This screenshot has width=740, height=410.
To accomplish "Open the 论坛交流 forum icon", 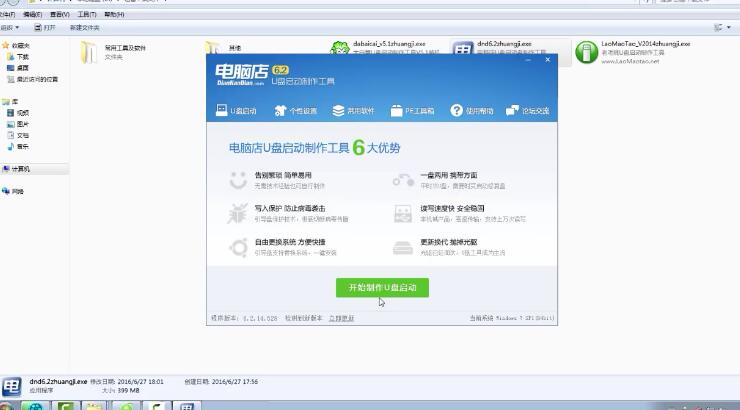I will (512, 110).
